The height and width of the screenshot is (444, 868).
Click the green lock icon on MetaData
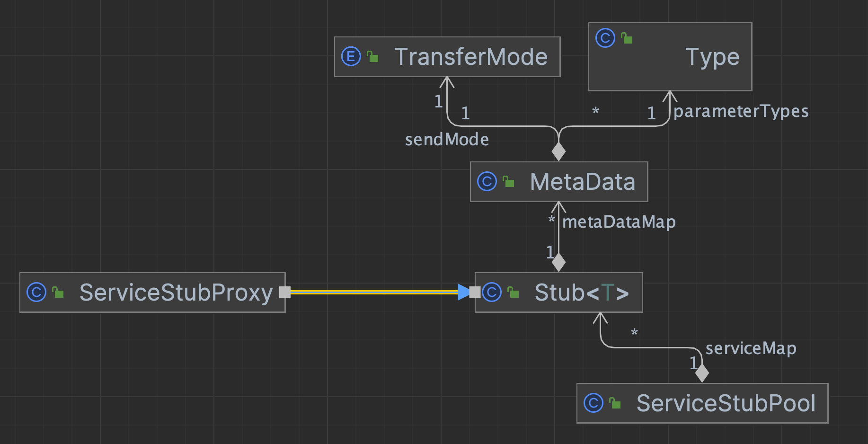pos(509,182)
